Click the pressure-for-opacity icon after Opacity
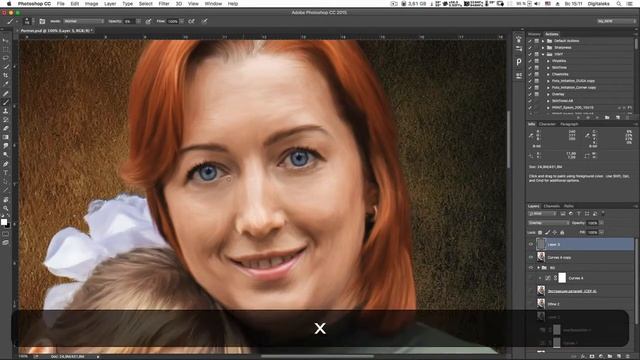Screen dimensions: 640x360 (148, 21)
